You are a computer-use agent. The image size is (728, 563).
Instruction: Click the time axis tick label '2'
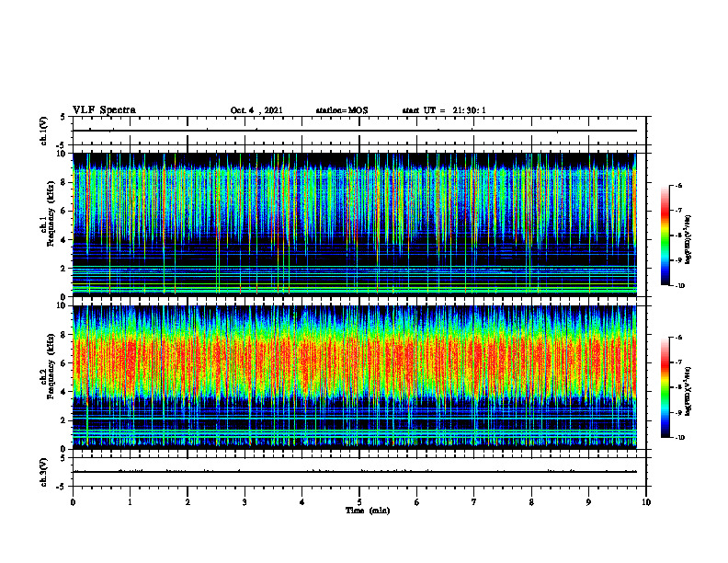pyautogui.click(x=188, y=502)
